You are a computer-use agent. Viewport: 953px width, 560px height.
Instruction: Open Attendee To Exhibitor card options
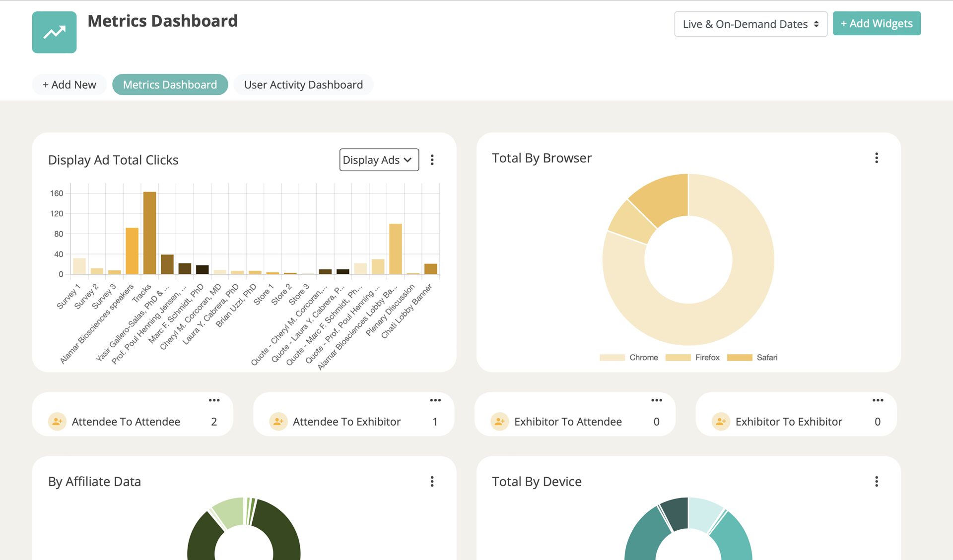coord(435,400)
